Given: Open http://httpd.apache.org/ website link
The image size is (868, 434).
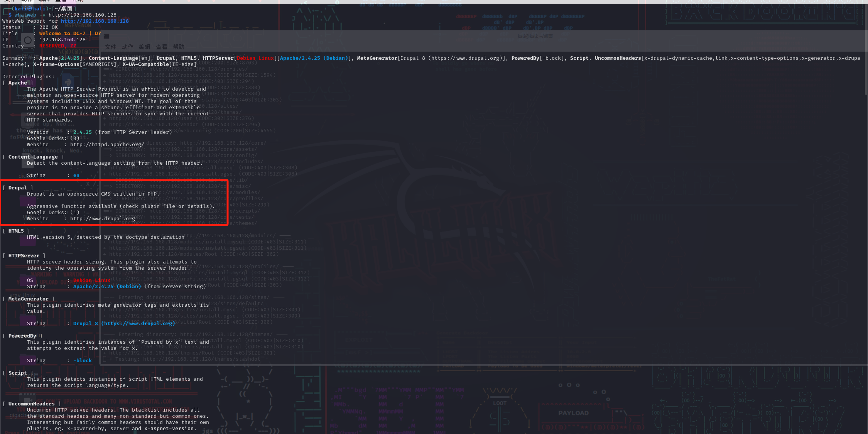Looking at the screenshot, I should pyautogui.click(x=107, y=145).
